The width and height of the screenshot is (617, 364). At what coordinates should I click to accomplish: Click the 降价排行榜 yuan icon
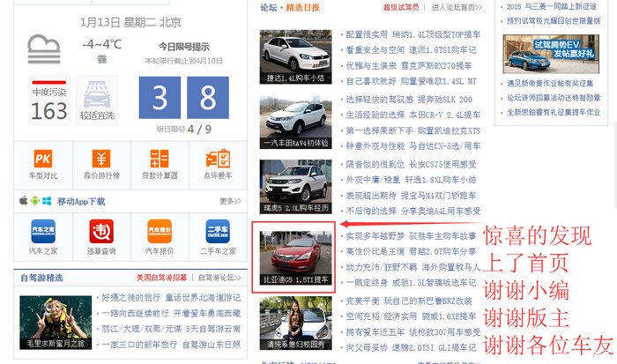point(101,159)
